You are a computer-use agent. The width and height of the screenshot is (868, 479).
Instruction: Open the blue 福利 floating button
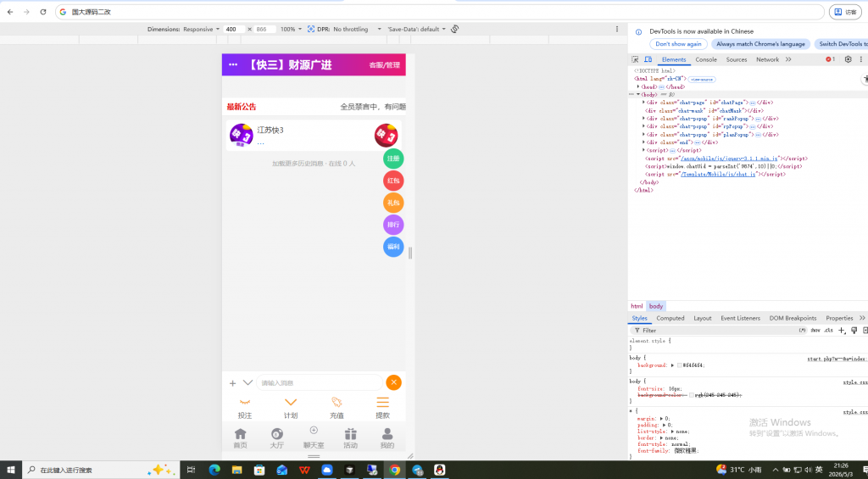pos(393,247)
